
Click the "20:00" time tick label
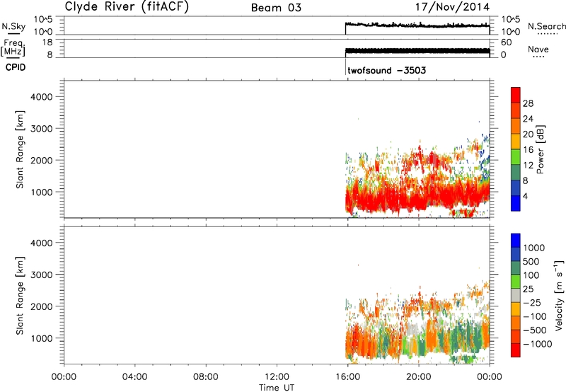(419, 377)
